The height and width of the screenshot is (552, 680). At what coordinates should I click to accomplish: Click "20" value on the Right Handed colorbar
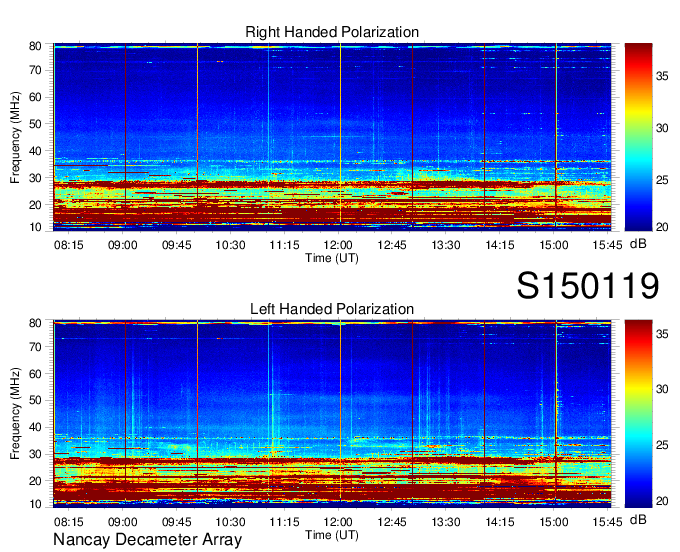[x=662, y=227]
